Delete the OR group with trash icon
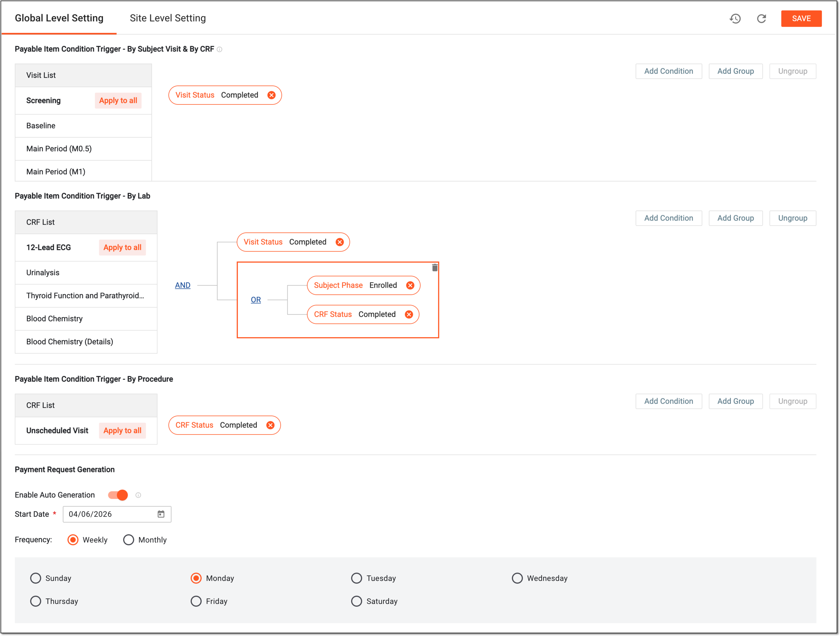Viewport: 840px width, 636px height. click(x=434, y=268)
